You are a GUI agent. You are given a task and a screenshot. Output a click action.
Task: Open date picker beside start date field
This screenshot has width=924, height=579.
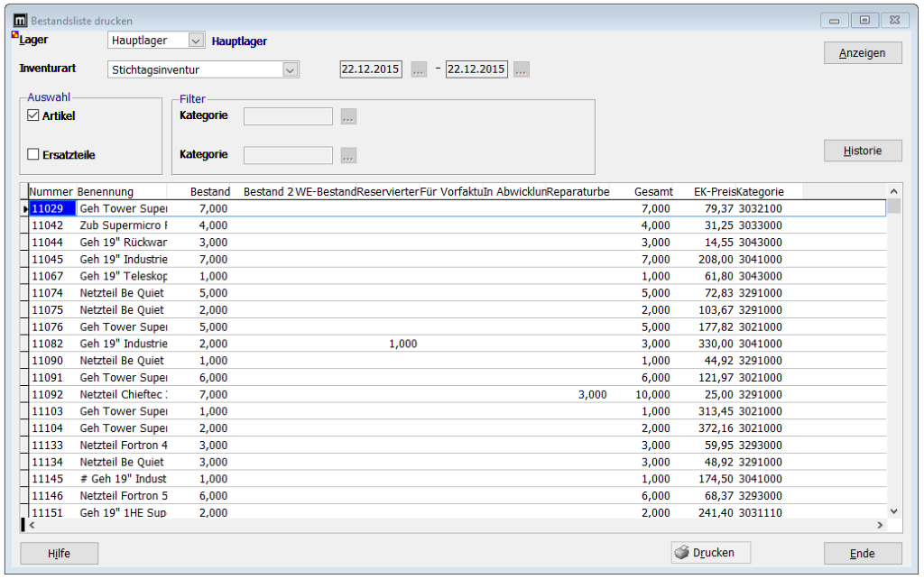[419, 70]
